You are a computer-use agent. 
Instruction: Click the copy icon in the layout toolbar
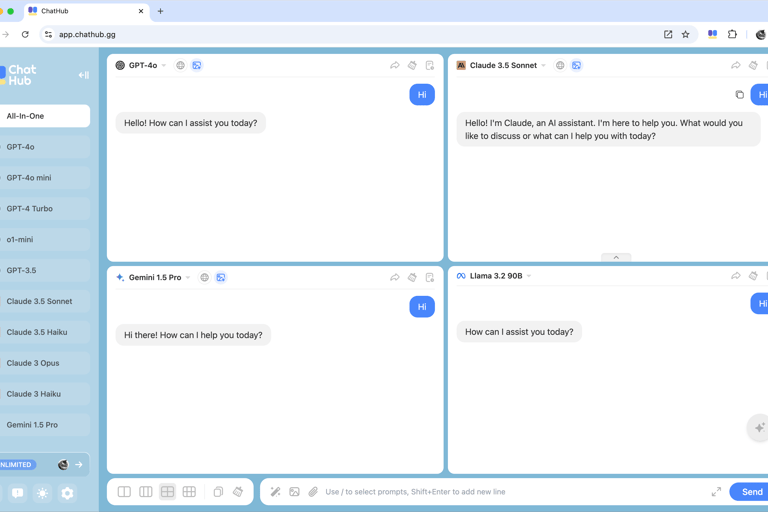pos(218,491)
